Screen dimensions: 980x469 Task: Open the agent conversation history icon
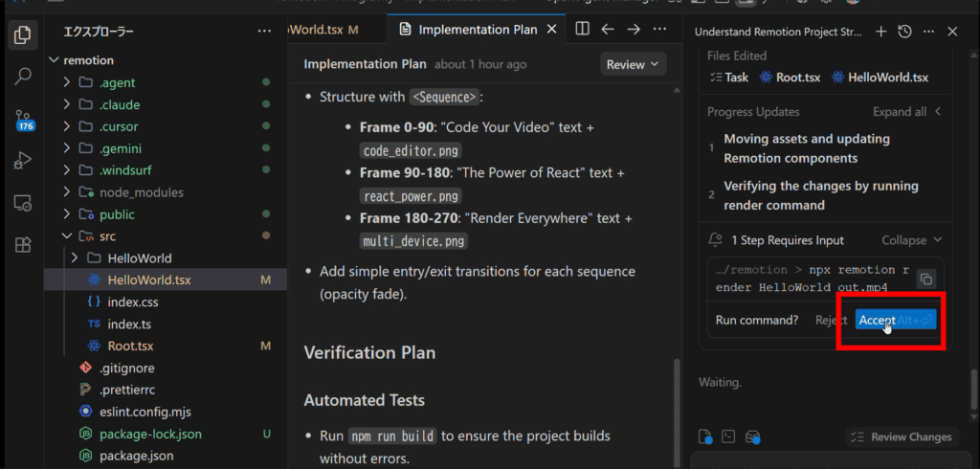(904, 32)
